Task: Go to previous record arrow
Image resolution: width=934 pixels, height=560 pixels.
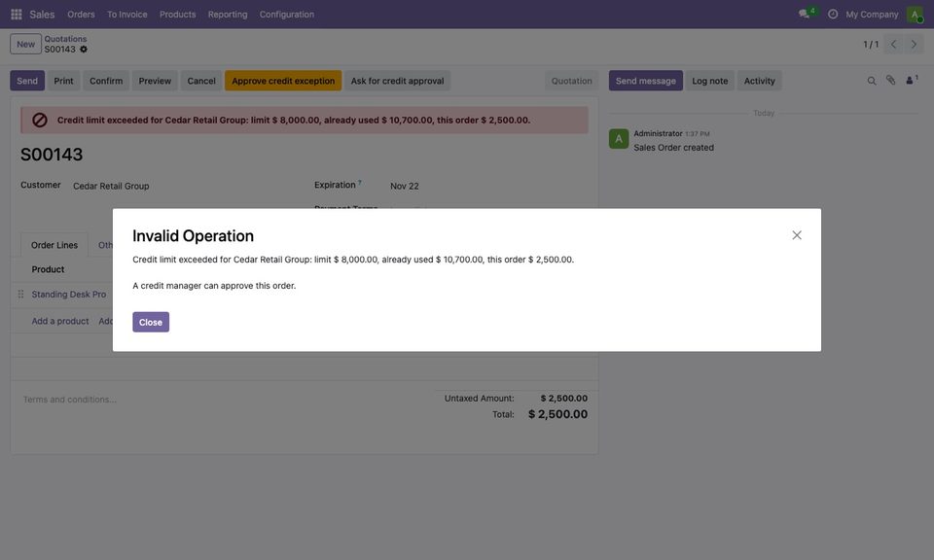Action: click(893, 44)
